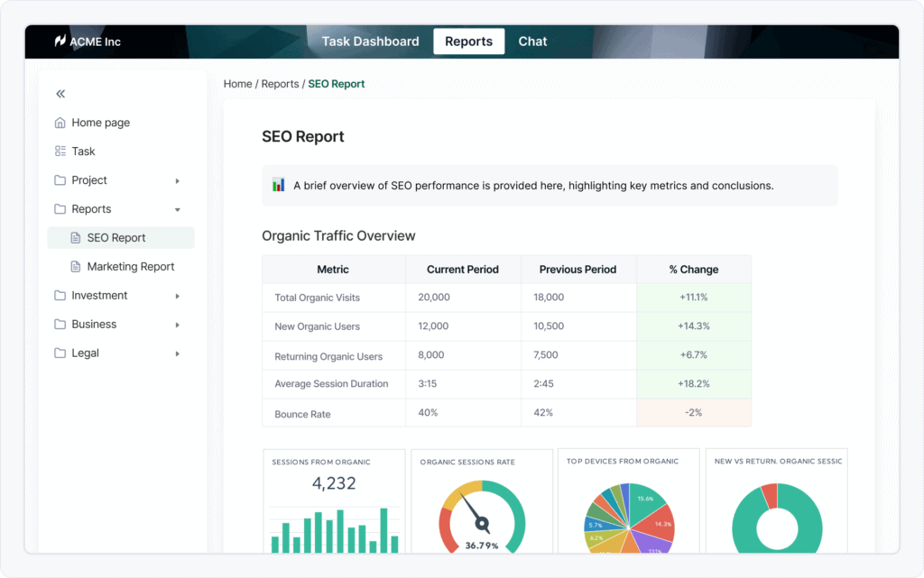Screen dimensions: 924x578
Task: Click the 10,500 previous period value
Action: [549, 326]
